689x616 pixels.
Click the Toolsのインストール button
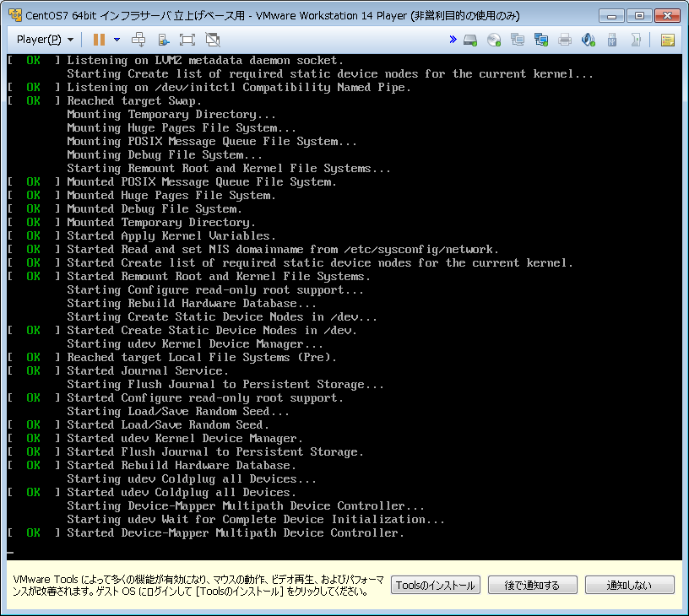436,586
